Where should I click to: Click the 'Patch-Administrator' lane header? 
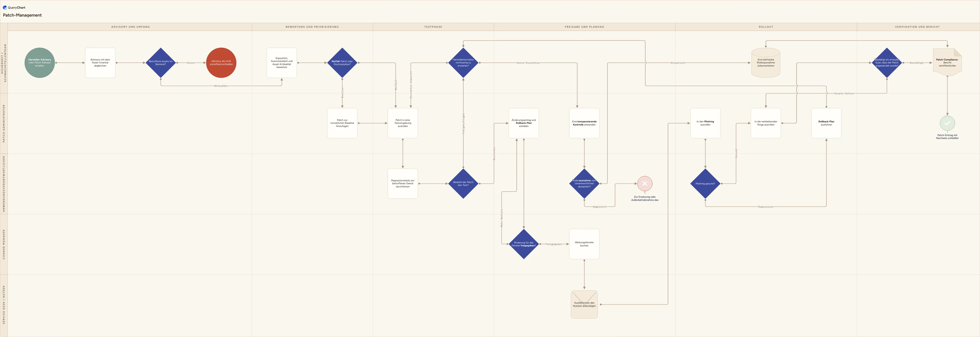[x=4, y=123]
